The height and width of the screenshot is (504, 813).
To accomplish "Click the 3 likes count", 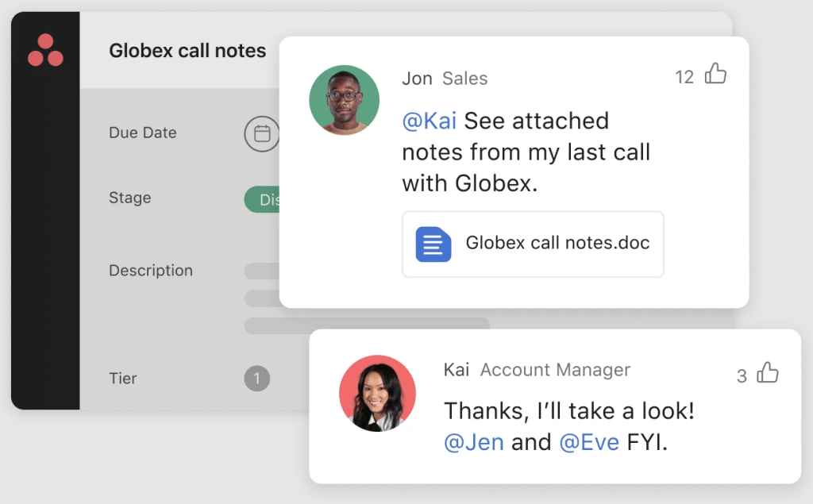I will pos(742,376).
